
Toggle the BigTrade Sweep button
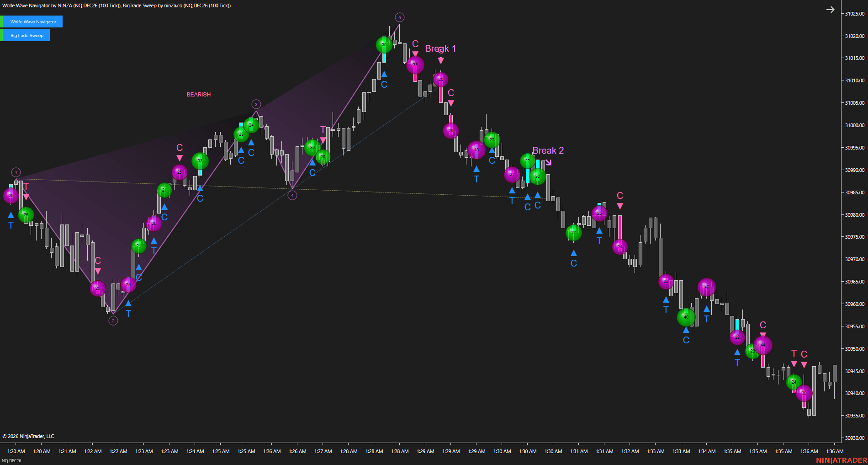point(26,35)
